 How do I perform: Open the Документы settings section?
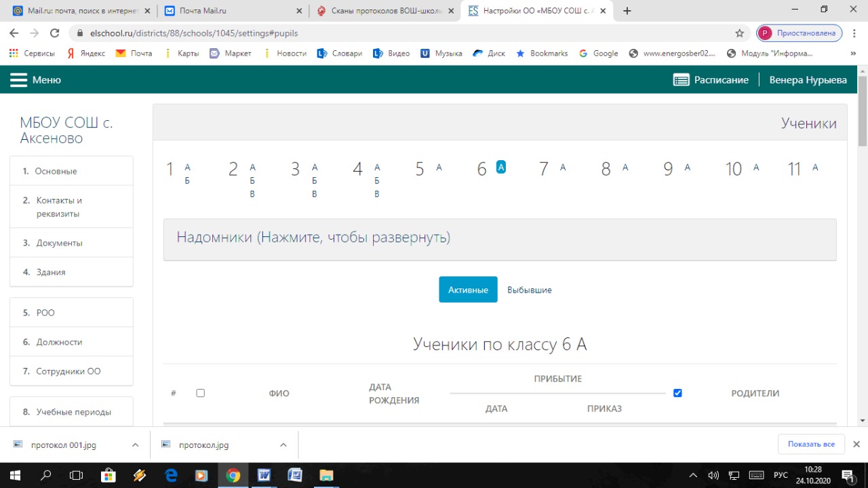(x=59, y=243)
